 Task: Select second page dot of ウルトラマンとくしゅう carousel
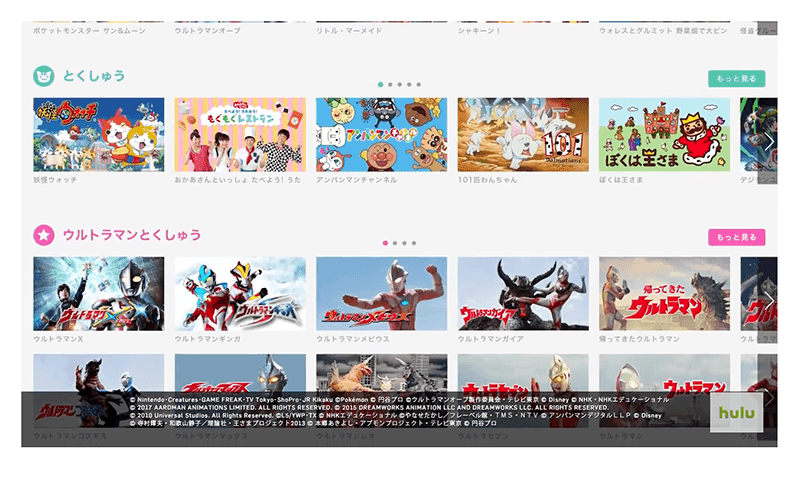tap(395, 243)
